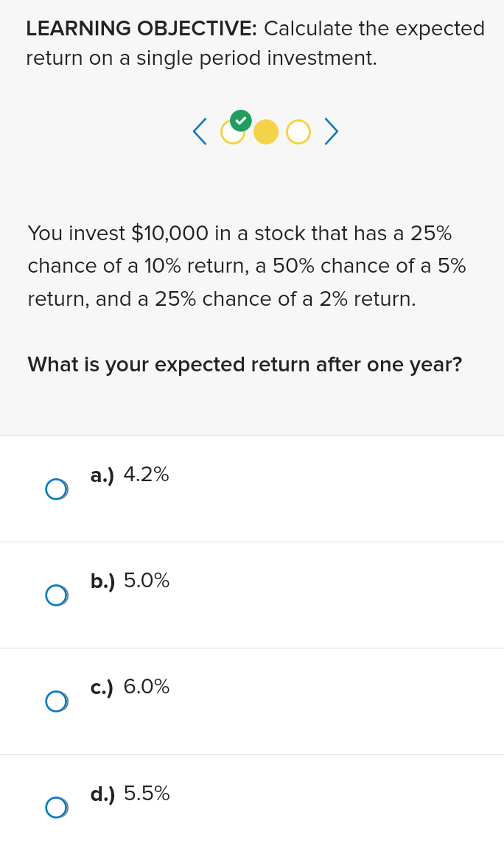
Task: Click the left navigation chevron
Action: [x=198, y=131]
